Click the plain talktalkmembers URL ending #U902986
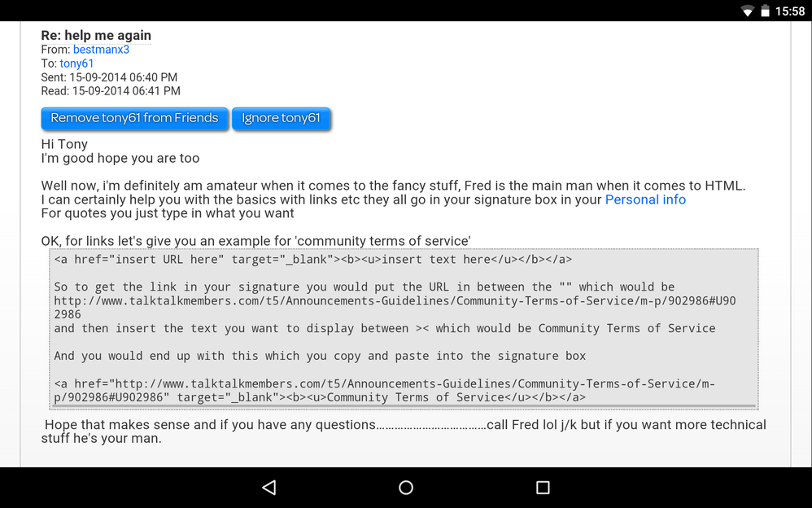Viewport: 812px width, 508px height. tap(395, 308)
